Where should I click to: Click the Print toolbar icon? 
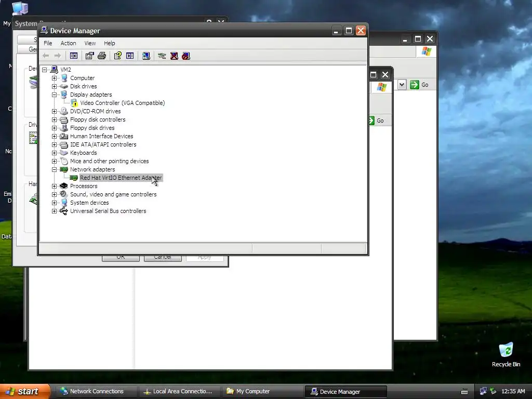click(102, 56)
